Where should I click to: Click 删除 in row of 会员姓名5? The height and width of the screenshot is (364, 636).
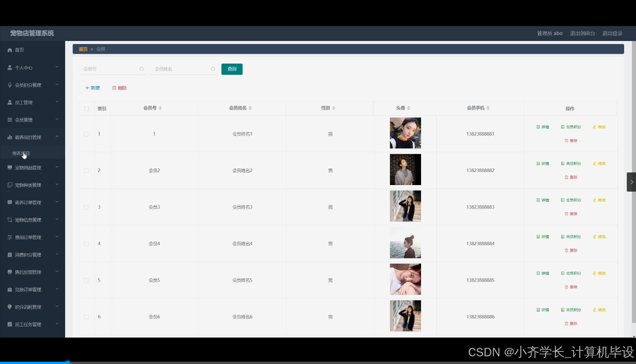click(x=571, y=287)
